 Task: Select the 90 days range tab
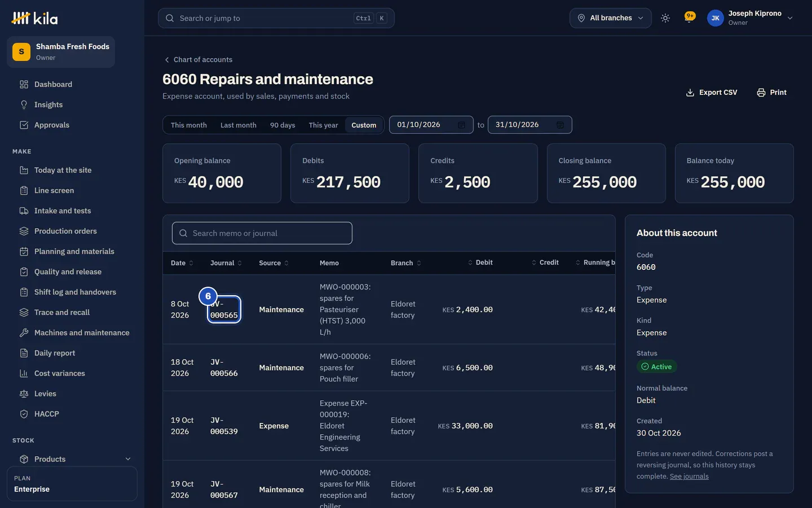283,125
